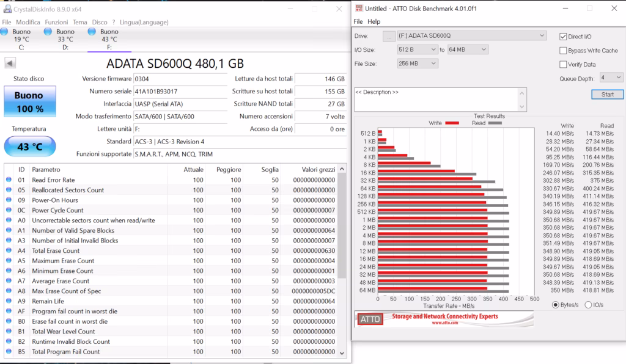626x364 pixels.
Task: Click the 512 B read result 14.73 MB/s
Action: tap(600, 134)
